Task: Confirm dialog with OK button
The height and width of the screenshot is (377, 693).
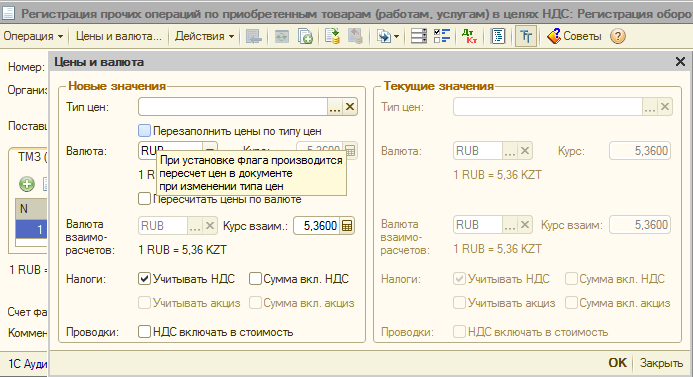Action: point(617,363)
